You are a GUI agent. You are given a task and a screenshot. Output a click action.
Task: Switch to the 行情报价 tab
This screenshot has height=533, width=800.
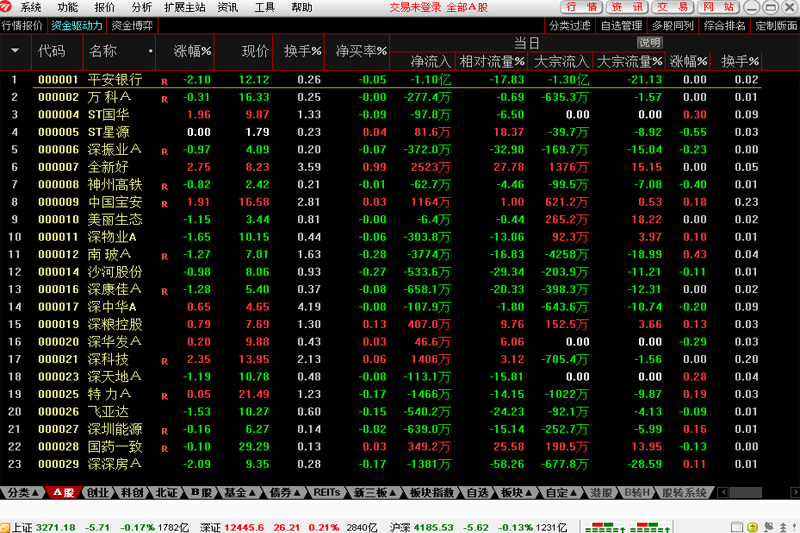[22, 26]
